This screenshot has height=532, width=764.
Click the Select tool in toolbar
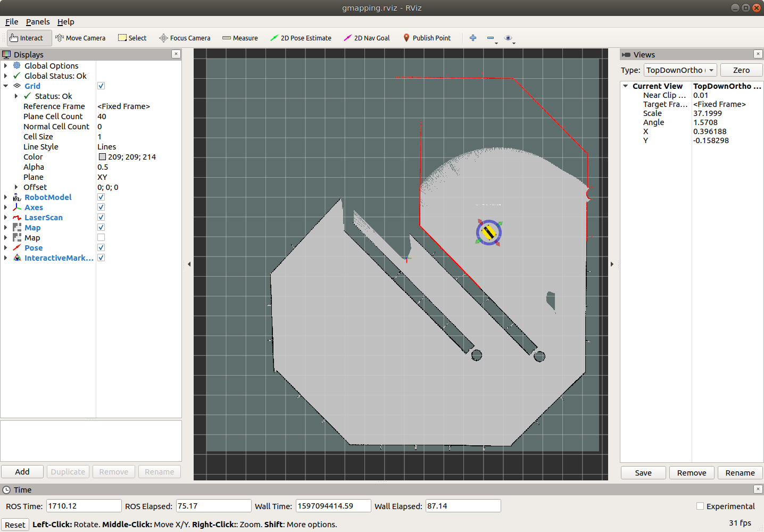[x=132, y=38]
